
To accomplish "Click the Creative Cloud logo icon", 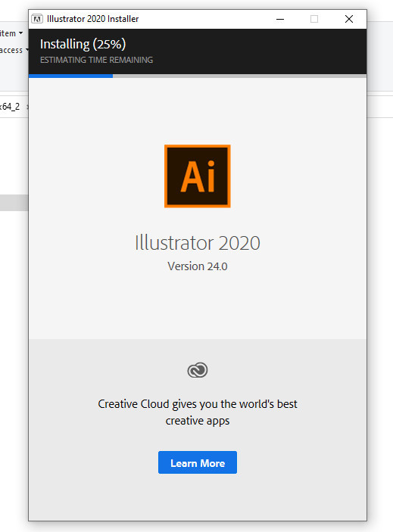I will [198, 370].
